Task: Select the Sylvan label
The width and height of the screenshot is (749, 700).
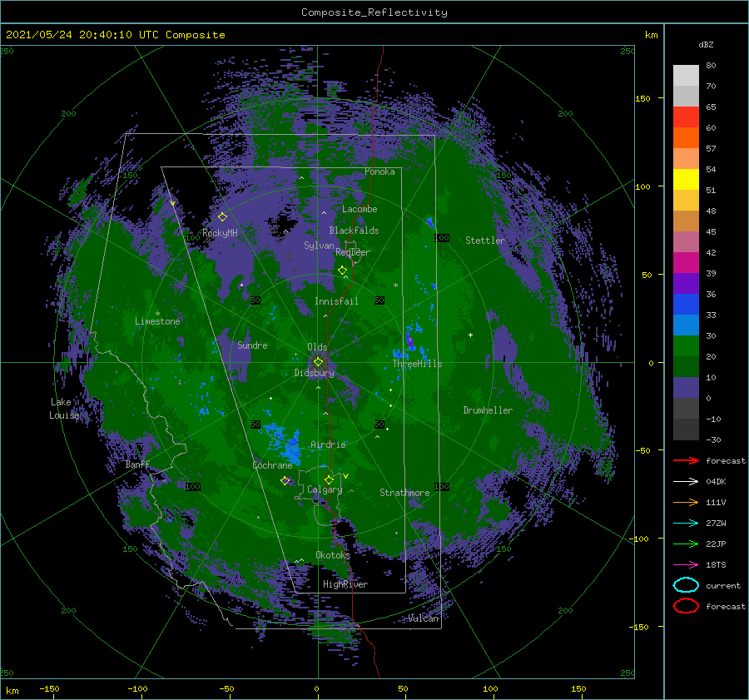Action: pos(319,246)
